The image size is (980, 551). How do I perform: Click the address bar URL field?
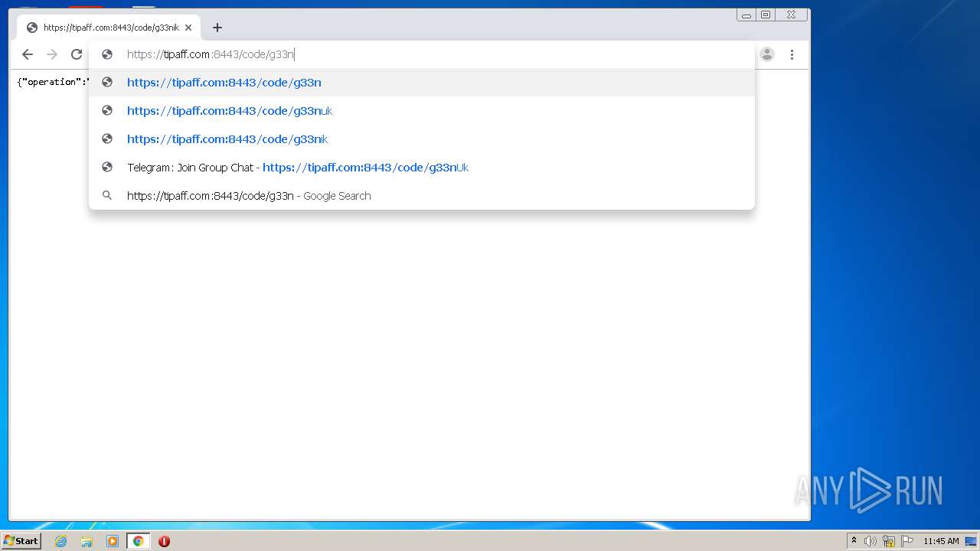click(x=421, y=54)
